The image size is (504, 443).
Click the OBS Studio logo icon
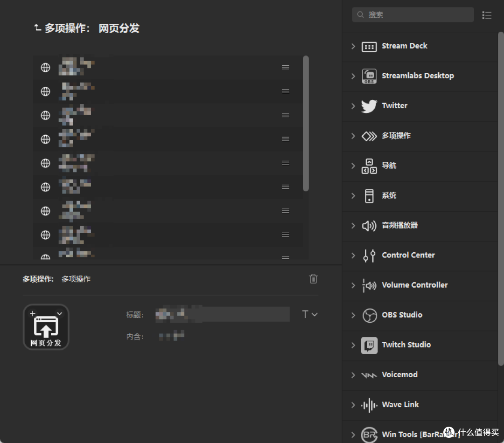pyautogui.click(x=369, y=315)
